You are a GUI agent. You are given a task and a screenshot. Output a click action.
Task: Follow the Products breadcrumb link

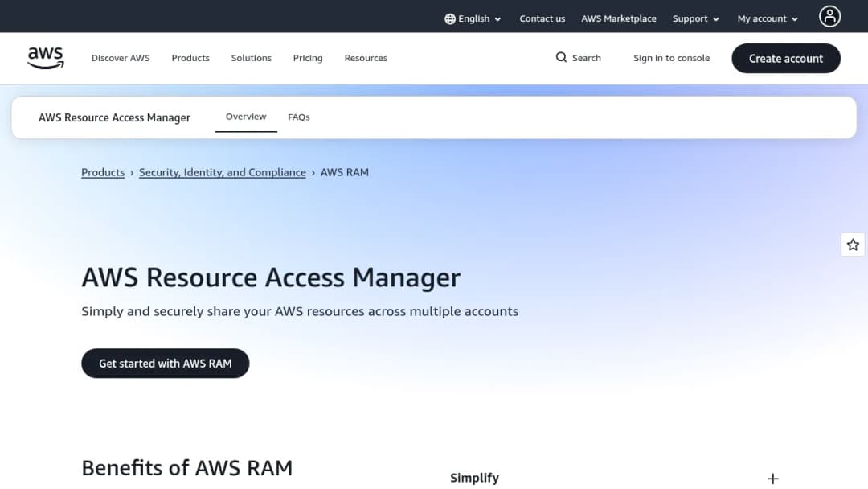pyautogui.click(x=103, y=172)
